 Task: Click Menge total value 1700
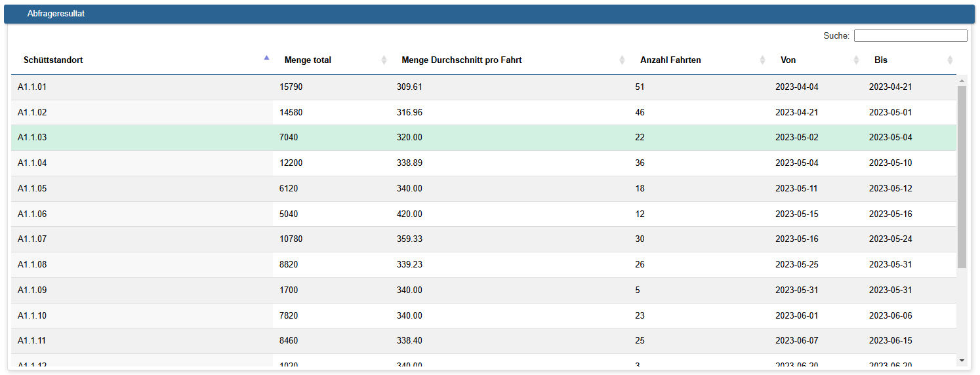pyautogui.click(x=289, y=290)
